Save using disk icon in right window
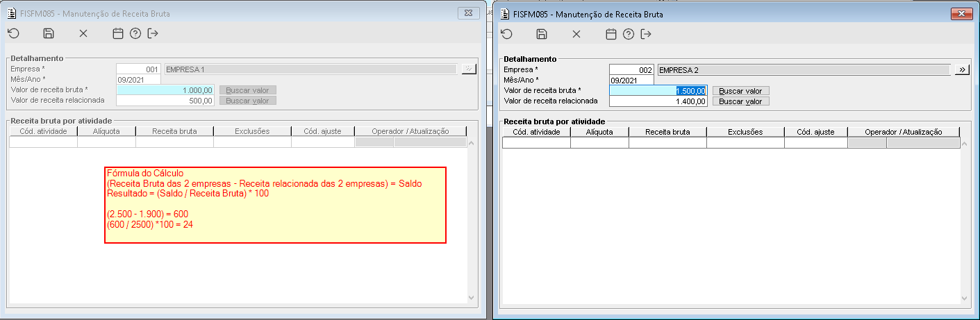The width and height of the screenshot is (980, 320). coord(542,34)
